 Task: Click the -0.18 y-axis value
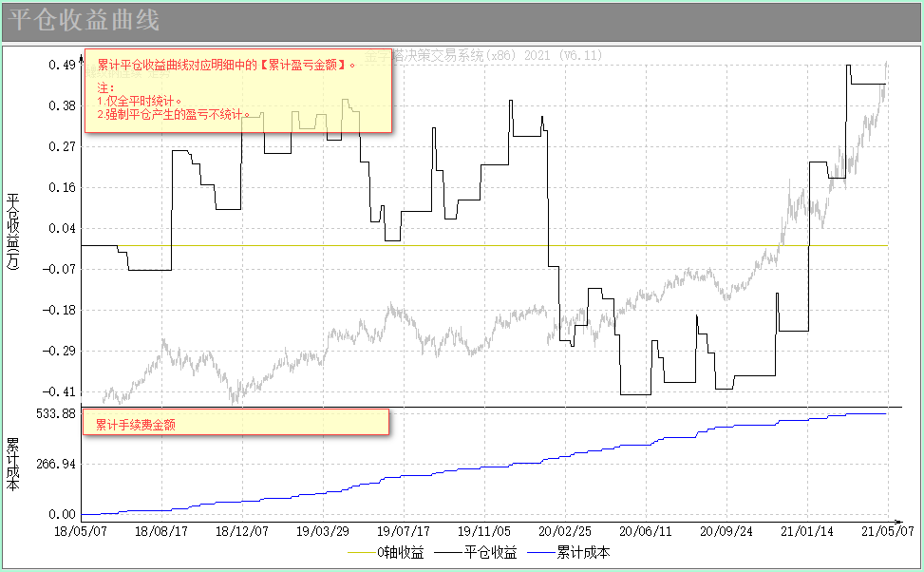(x=59, y=310)
